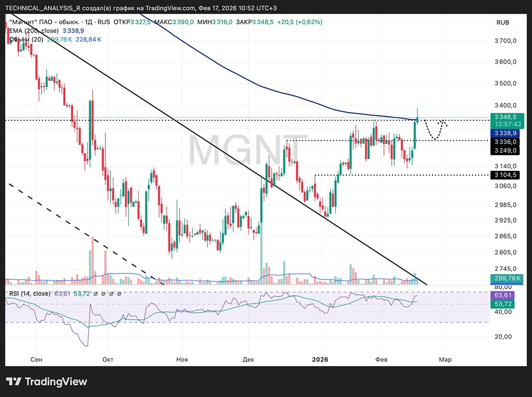Screen dimensions: 532x397
Task: Click the black level label 3249,0
Action: [x=505, y=150]
